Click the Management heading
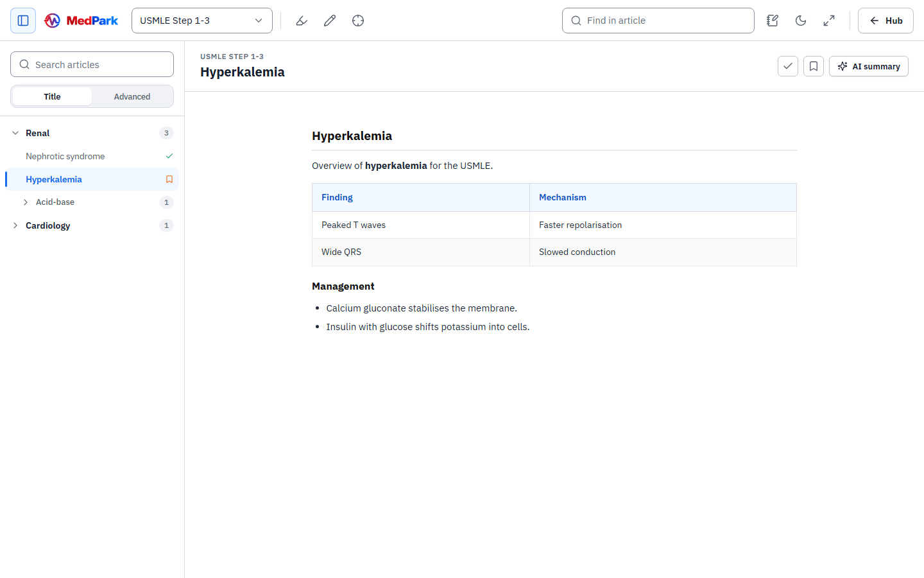Image resolution: width=924 pixels, height=578 pixels. pyautogui.click(x=343, y=286)
